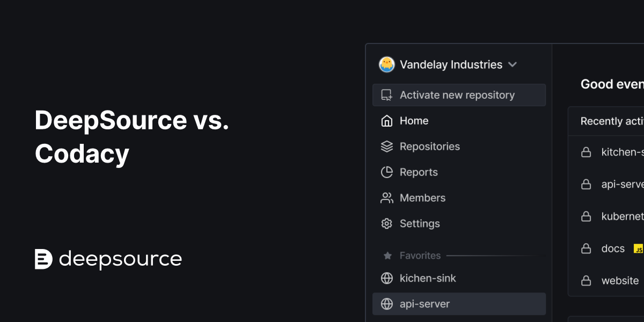Open the kichen-sink favorite repository
The height and width of the screenshot is (322, 644).
pyautogui.click(x=428, y=278)
